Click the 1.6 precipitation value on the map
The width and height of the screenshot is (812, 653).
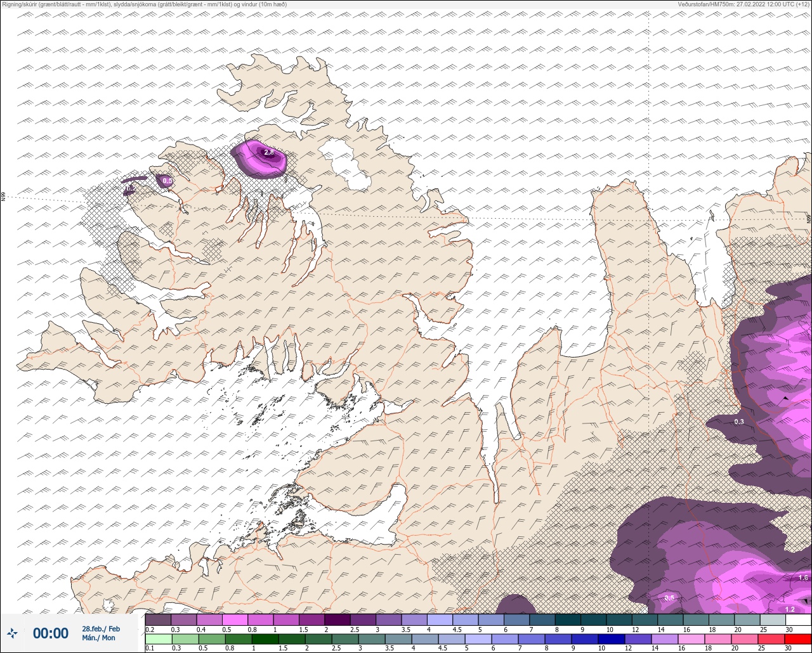point(803,578)
